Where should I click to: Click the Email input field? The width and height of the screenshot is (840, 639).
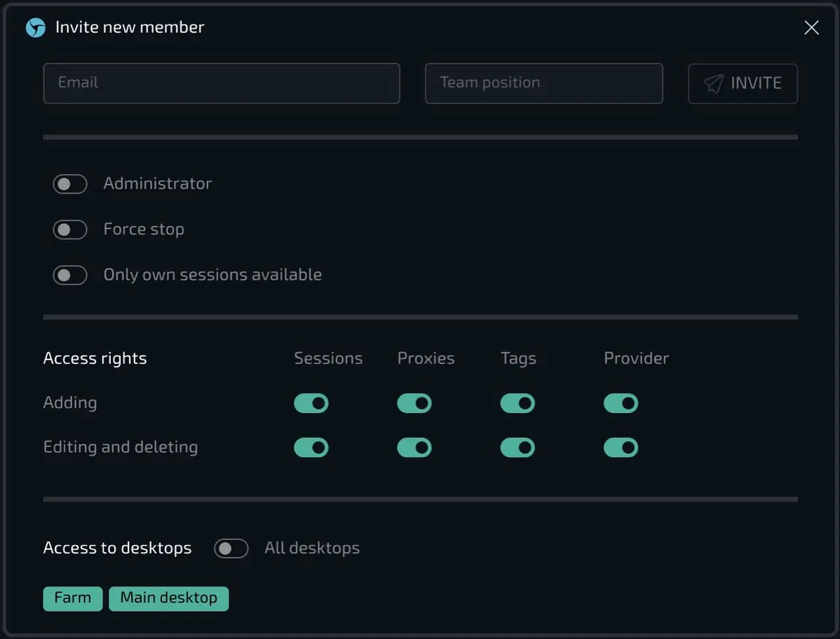(x=221, y=83)
